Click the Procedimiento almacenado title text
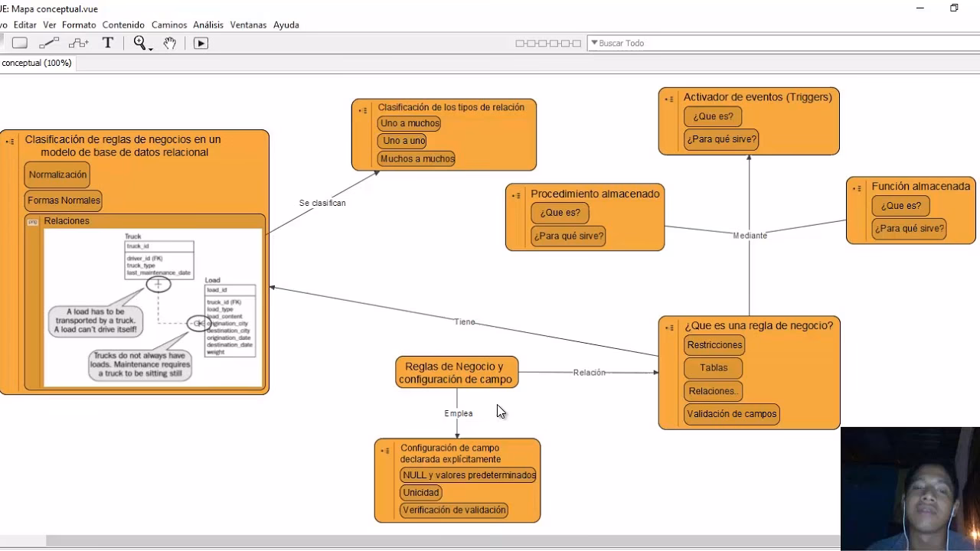The width and height of the screenshot is (980, 551). pyautogui.click(x=595, y=194)
